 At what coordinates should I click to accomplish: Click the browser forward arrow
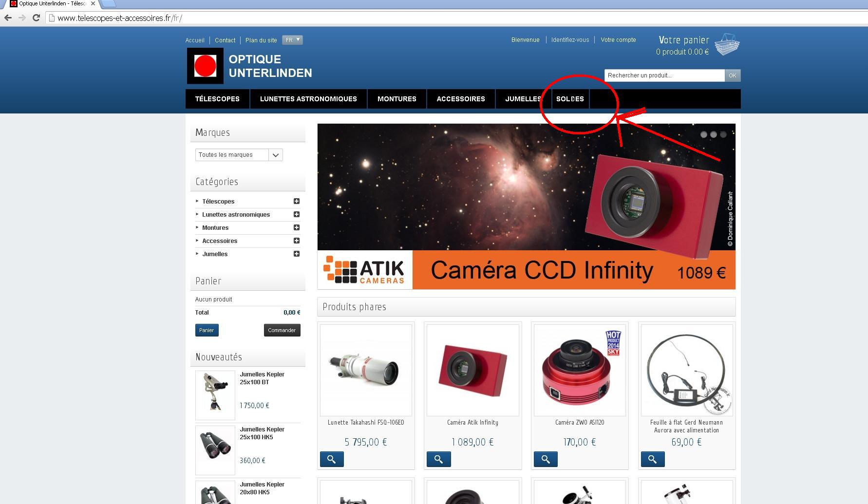[x=22, y=18]
